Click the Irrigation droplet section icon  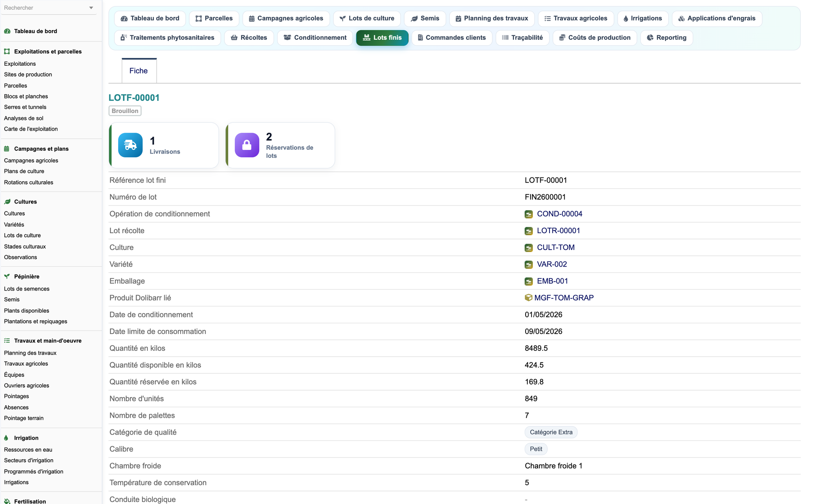(6, 438)
